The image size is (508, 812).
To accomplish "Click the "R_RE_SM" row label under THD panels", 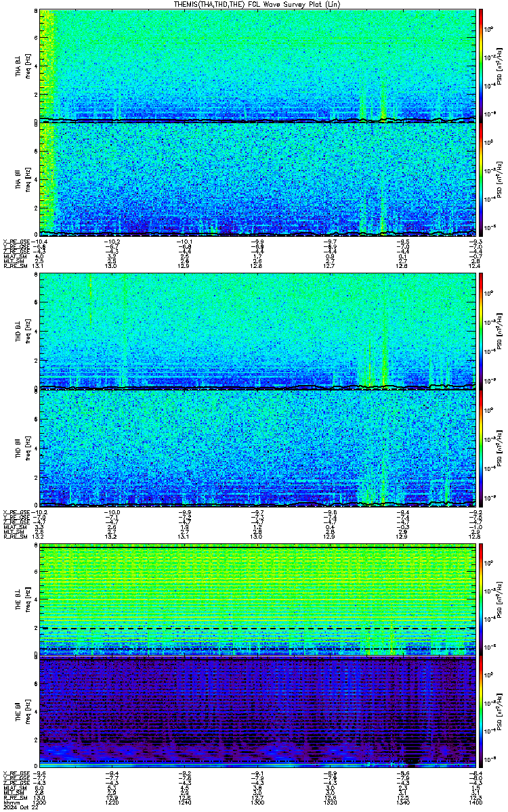I will coord(14,537).
